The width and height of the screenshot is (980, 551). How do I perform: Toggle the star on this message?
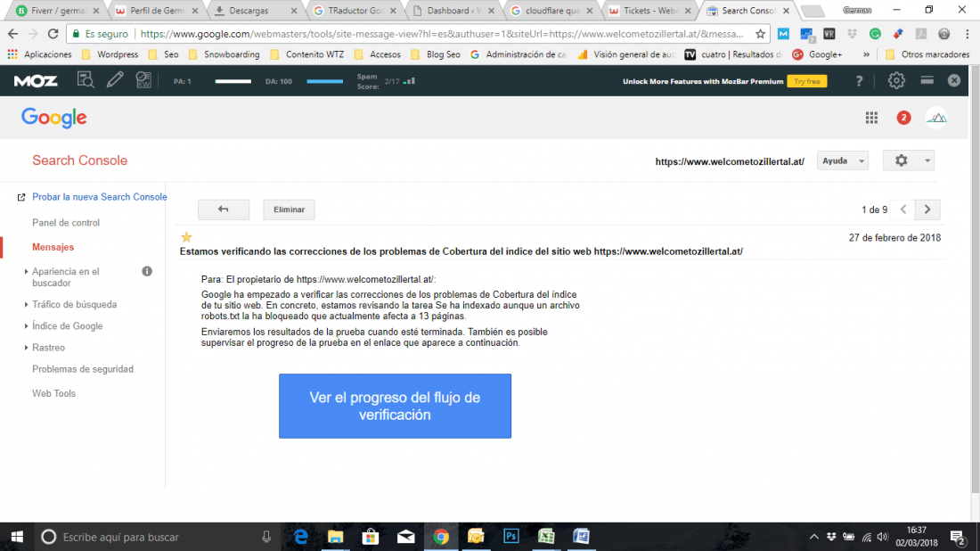(186, 237)
